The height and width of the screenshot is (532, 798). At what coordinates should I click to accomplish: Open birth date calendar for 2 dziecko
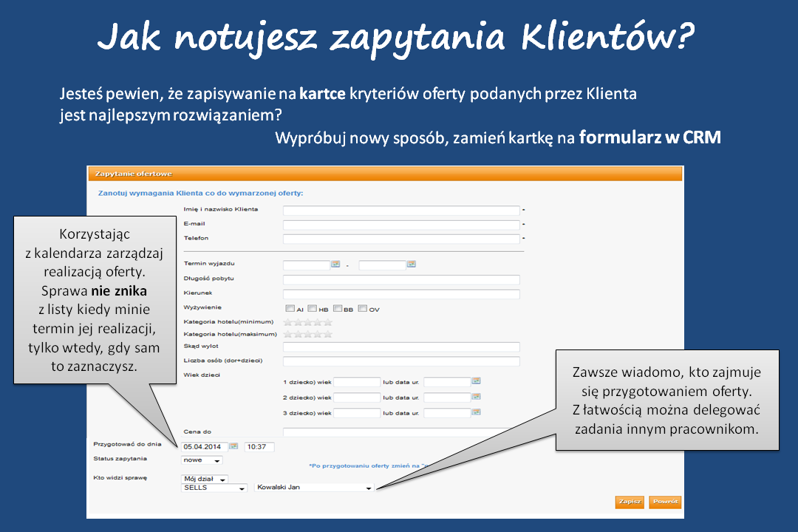(476, 397)
